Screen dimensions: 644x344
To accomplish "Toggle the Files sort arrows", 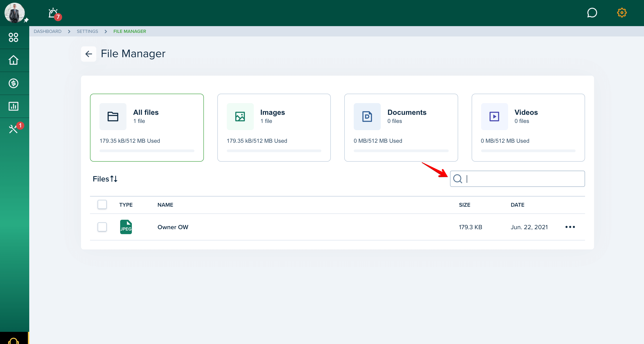I will 114,179.
